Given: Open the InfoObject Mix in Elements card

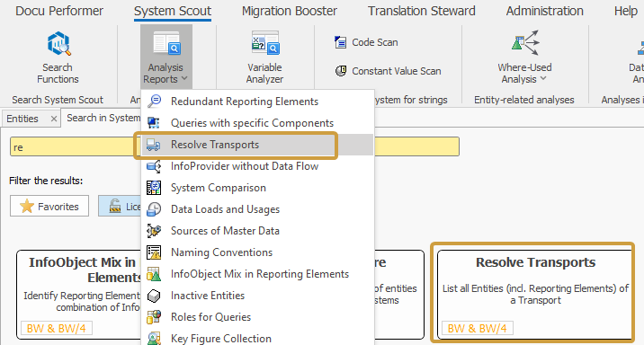Looking at the screenshot, I should 79,294.
